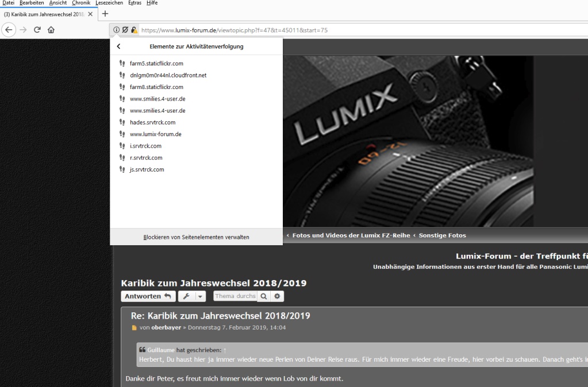Viewport: 588px width, 387px height.
Task: Open the Ansicht menu
Action: click(x=57, y=3)
